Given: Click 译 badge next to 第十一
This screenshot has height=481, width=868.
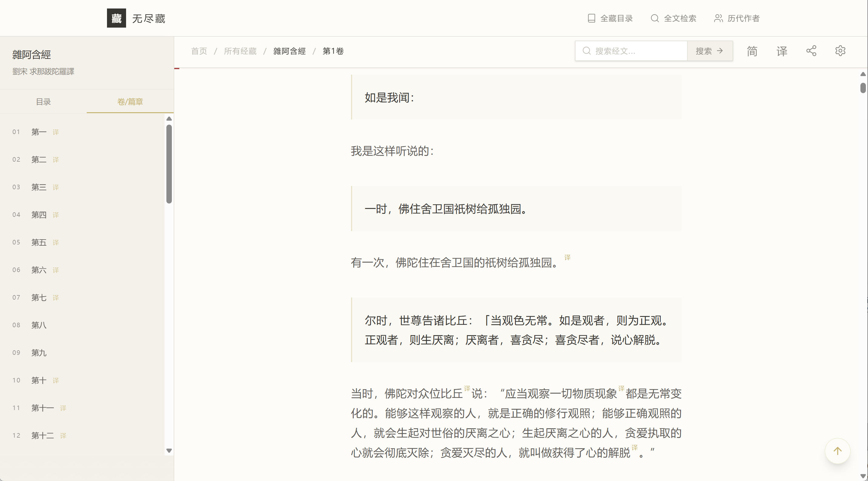Looking at the screenshot, I should [63, 409].
